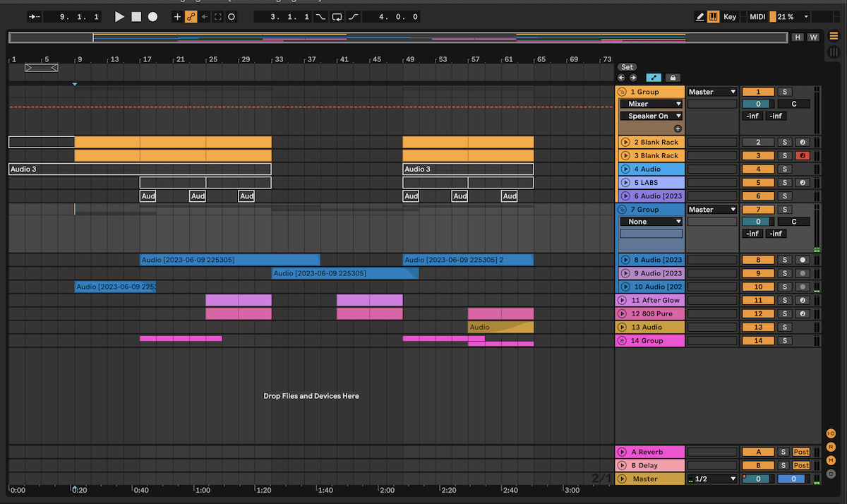Toggle the Lock Envelopes icon
This screenshot has width=847, height=504.
pos(673,78)
